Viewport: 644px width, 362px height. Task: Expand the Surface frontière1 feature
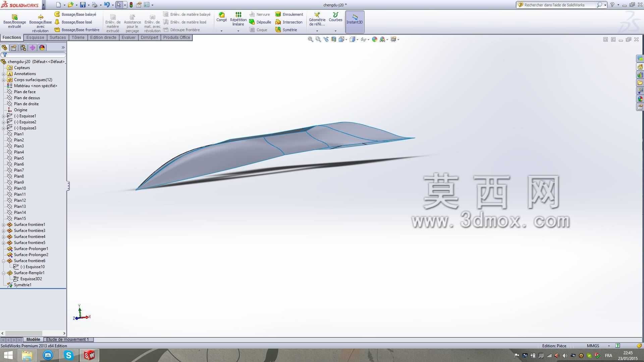(x=4, y=225)
